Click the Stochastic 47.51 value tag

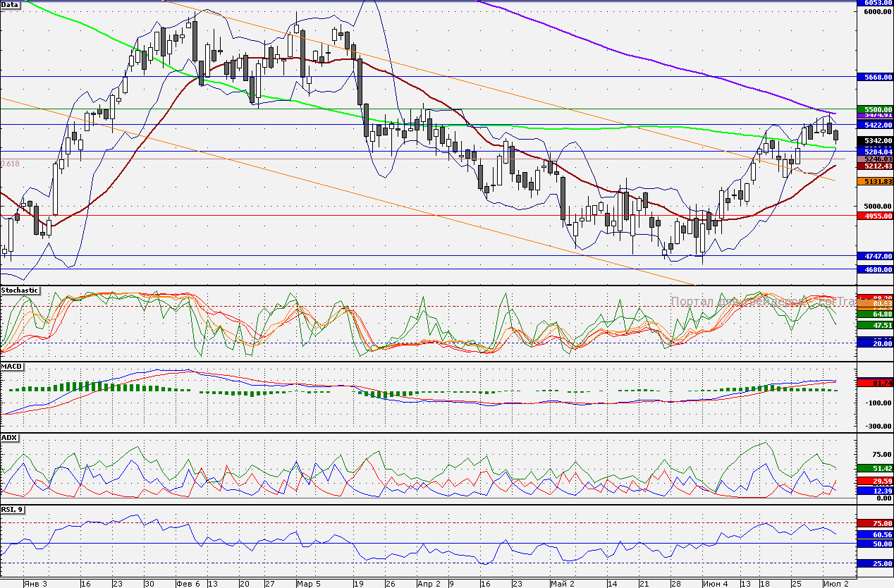pos(874,325)
